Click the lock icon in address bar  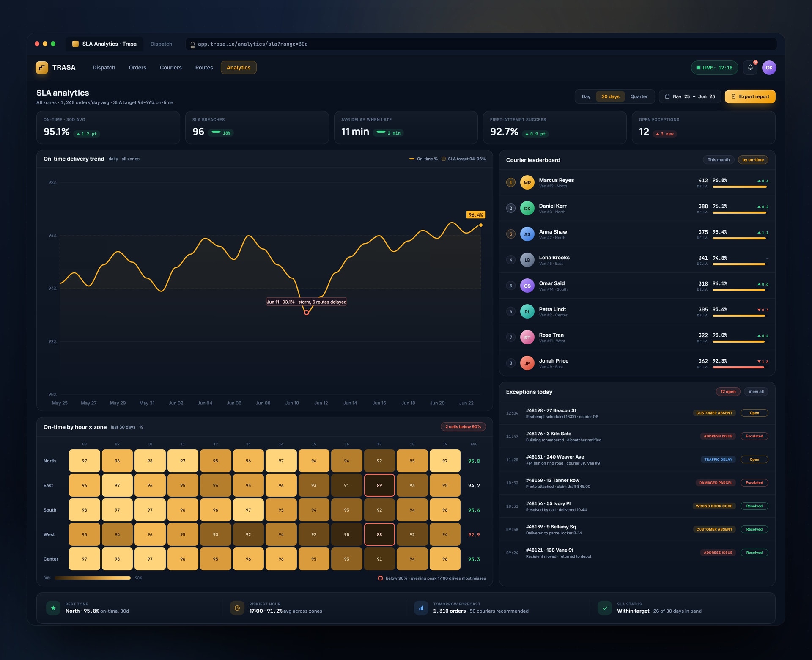(x=192, y=44)
